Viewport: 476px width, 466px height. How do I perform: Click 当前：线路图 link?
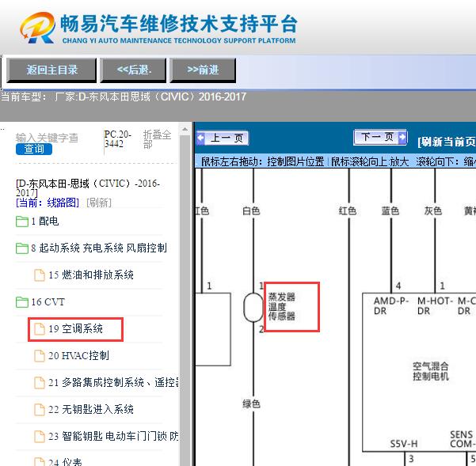48,203
